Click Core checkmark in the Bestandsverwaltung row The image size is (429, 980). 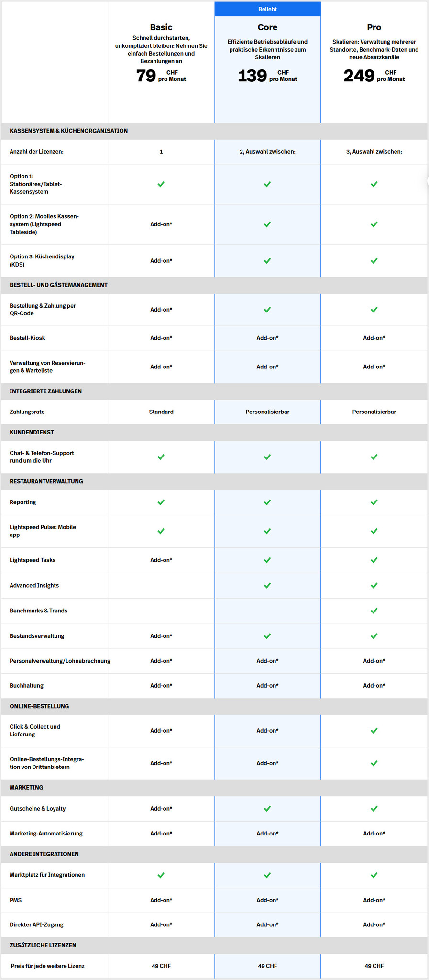(x=267, y=636)
